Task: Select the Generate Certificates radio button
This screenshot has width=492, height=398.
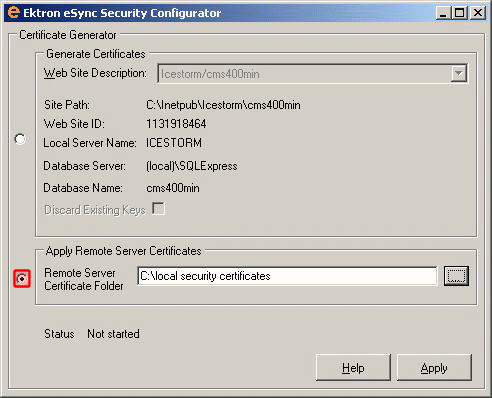Action: [x=20, y=139]
